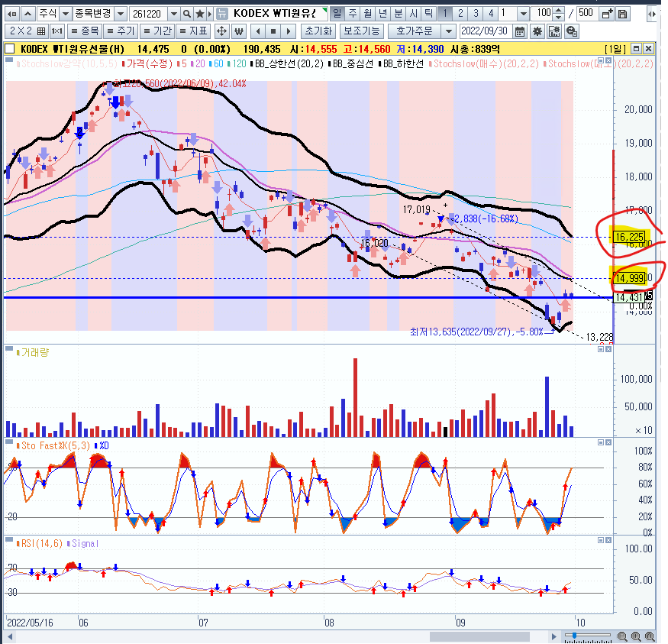Click small arrow right of the star icon

tap(209, 14)
